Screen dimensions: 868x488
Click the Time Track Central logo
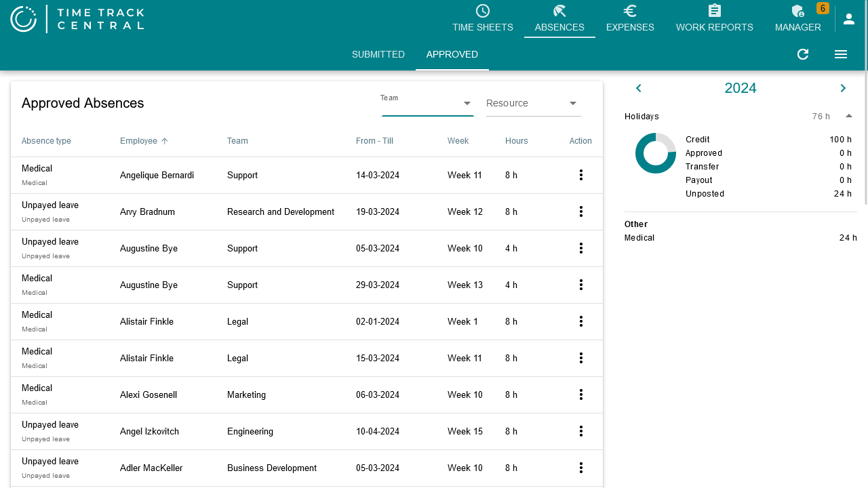77,19
